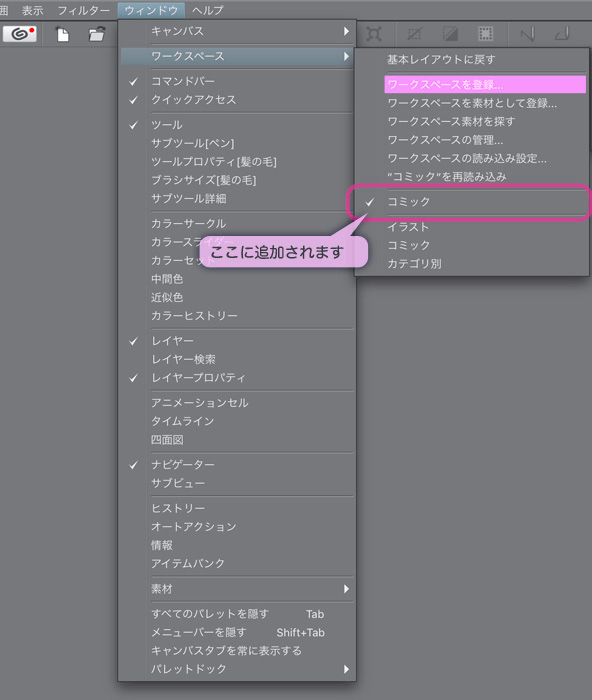Toggle the ナビゲーター palette visibility

point(238,465)
